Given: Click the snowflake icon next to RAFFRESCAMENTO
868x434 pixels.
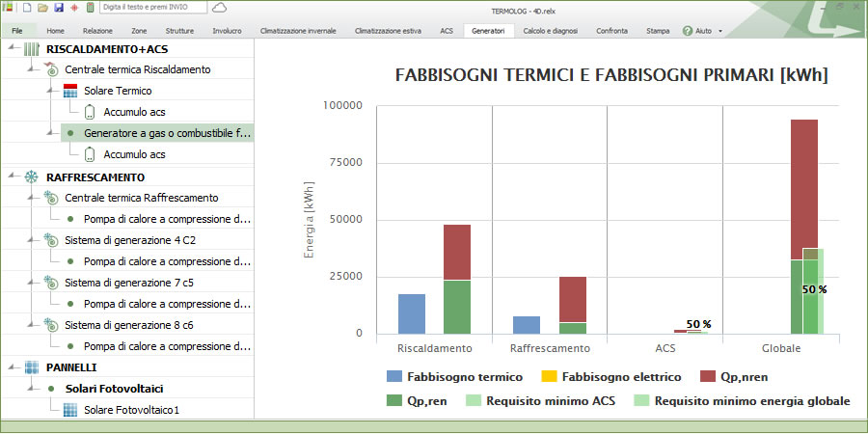Looking at the screenshot, I should [31, 177].
